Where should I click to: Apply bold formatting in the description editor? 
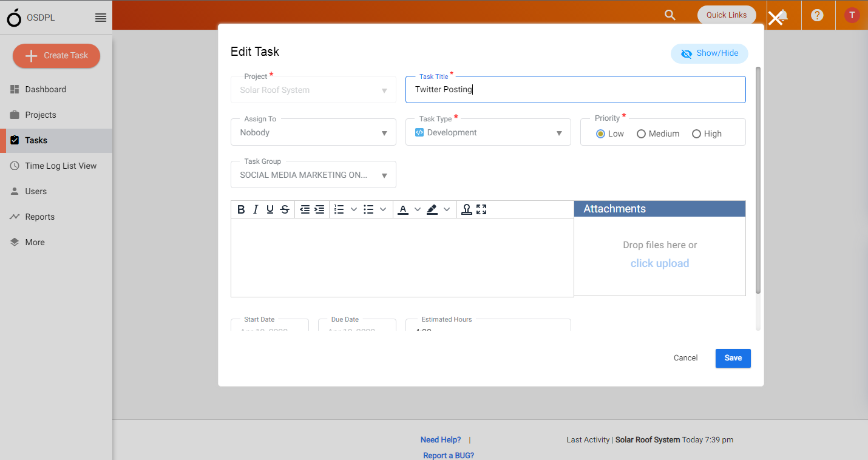point(241,209)
